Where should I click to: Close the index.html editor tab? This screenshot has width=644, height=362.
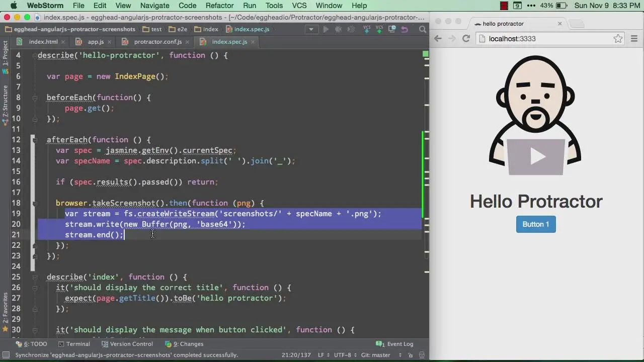point(62,42)
